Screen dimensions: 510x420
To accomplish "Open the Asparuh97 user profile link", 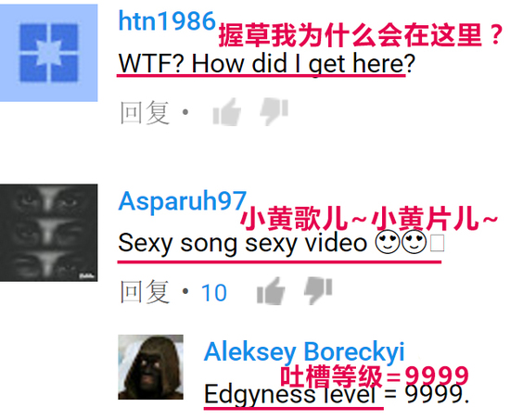I will pyautogui.click(x=182, y=201).
